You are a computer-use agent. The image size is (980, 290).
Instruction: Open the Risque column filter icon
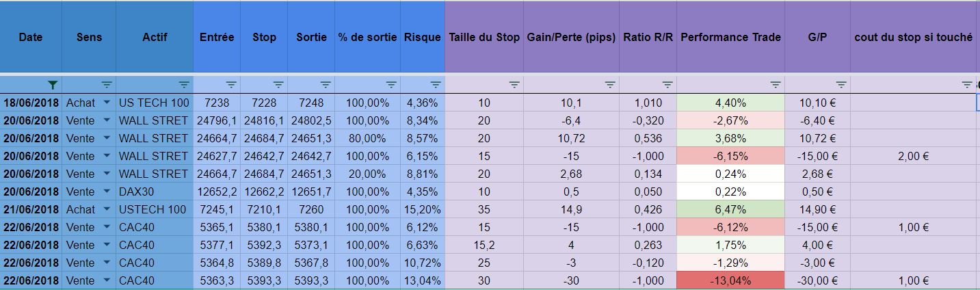[436, 85]
